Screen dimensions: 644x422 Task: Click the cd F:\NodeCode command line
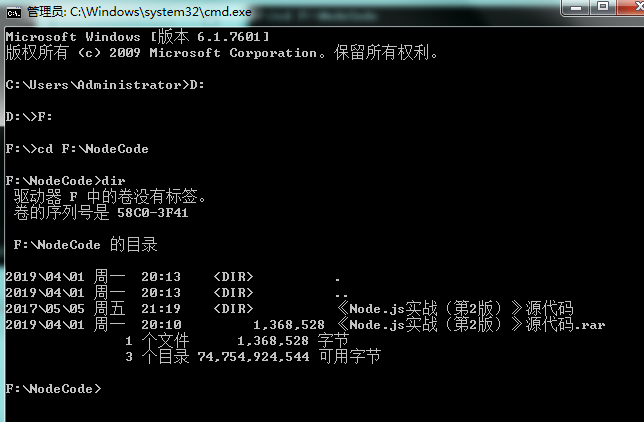point(77,149)
